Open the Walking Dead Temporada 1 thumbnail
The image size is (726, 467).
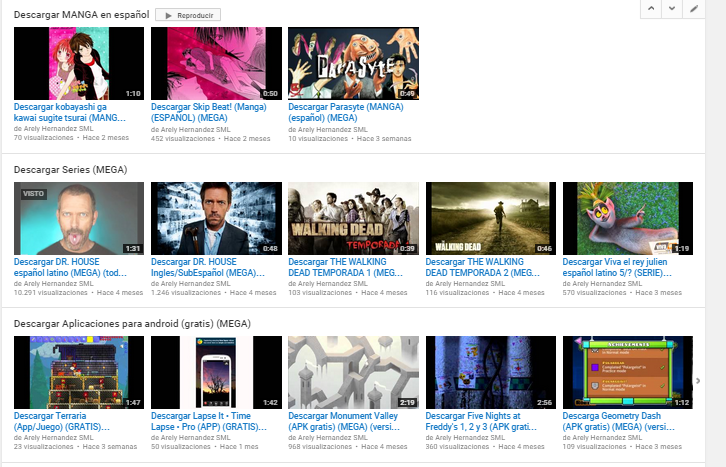click(x=353, y=218)
